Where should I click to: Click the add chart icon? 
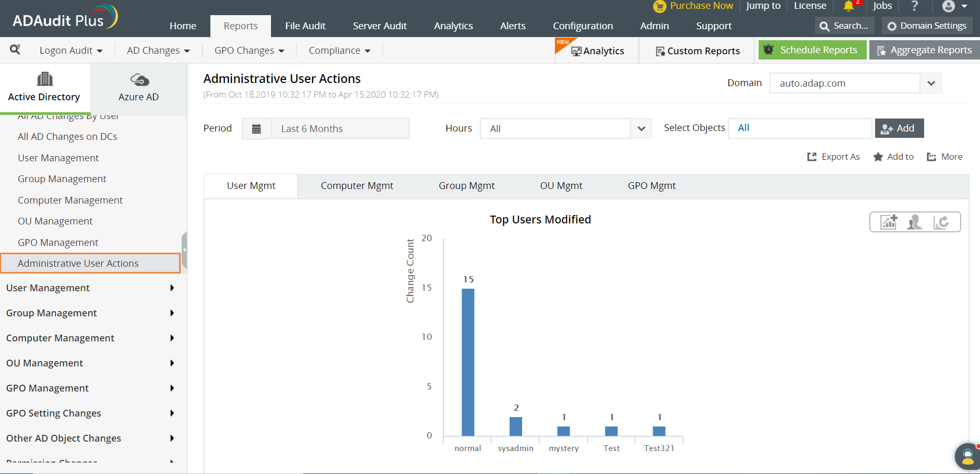click(889, 222)
